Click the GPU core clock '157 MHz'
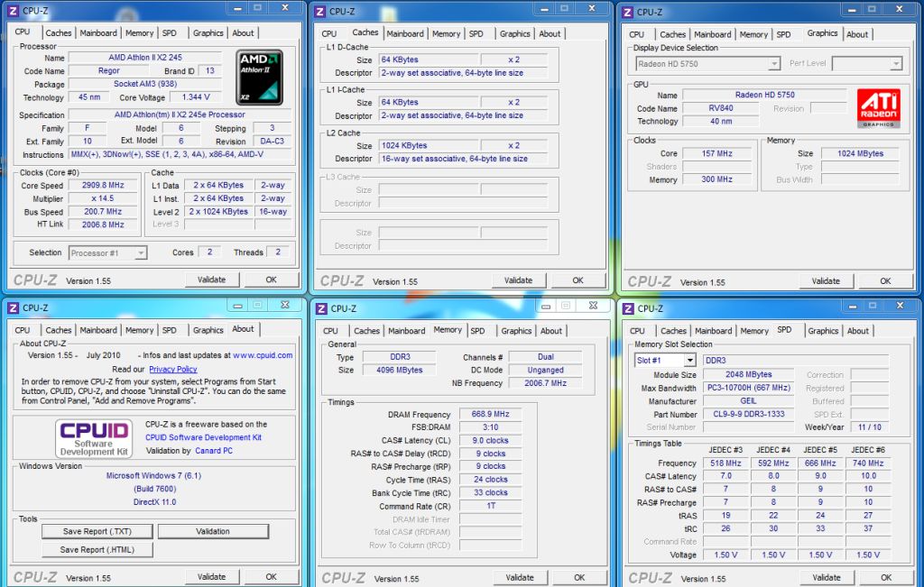Image resolution: width=924 pixels, height=587 pixels. point(716,153)
